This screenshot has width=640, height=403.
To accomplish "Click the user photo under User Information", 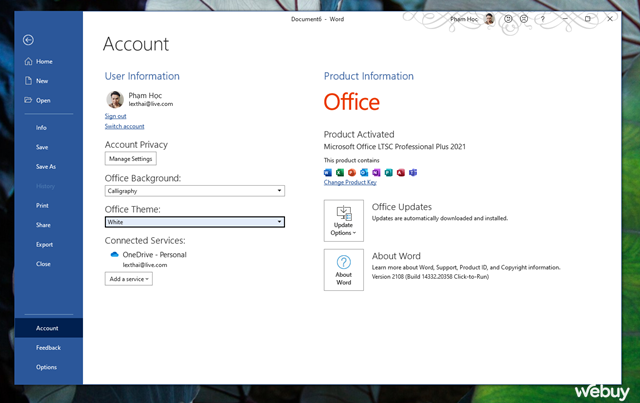I will click(x=115, y=99).
